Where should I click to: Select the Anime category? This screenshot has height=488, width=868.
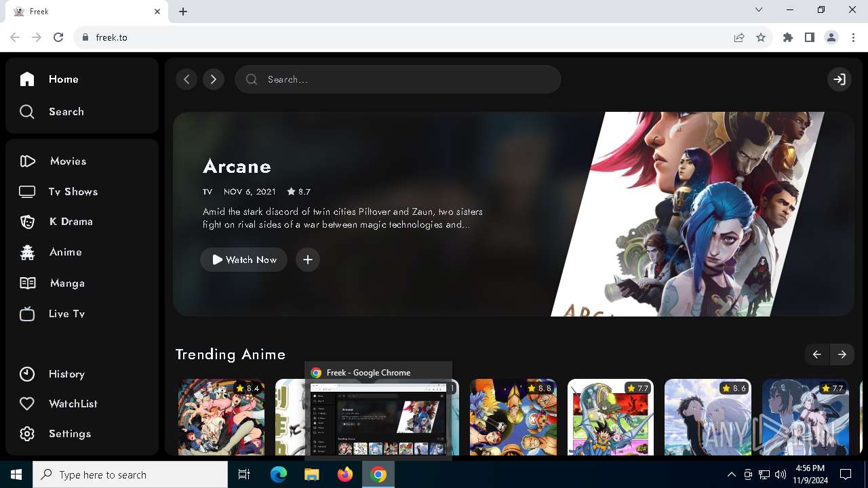[51, 252]
